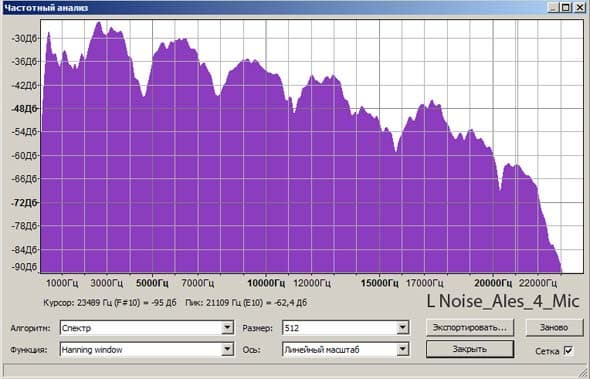Toggle the Сетка grid checkbox
The image size is (590, 379).
[568, 351]
